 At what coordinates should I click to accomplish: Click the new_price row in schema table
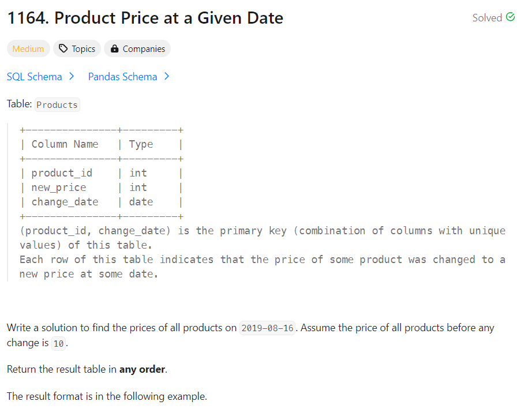click(58, 187)
